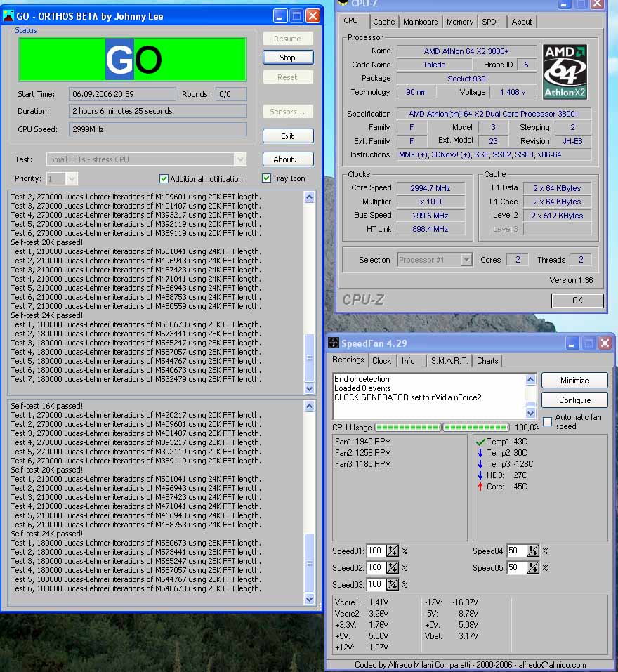618x672 pixels.
Task: Select the Memory tab in CPU-Z
Action: tap(460, 22)
